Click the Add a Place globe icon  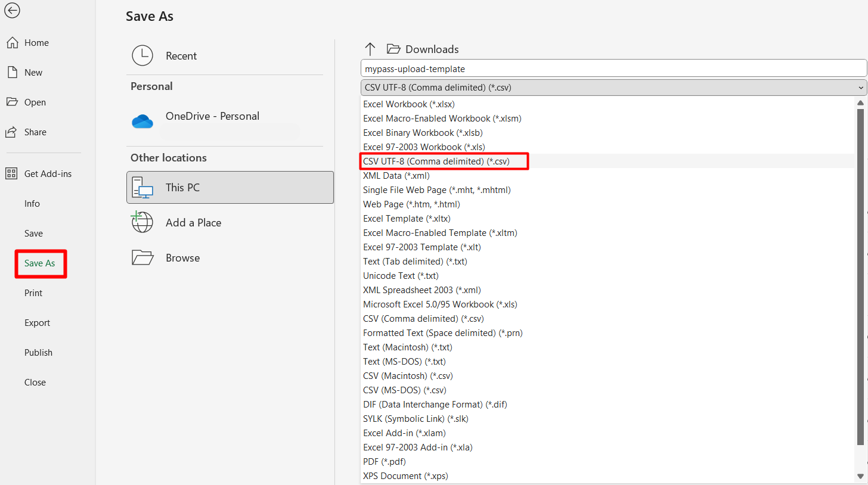(142, 222)
